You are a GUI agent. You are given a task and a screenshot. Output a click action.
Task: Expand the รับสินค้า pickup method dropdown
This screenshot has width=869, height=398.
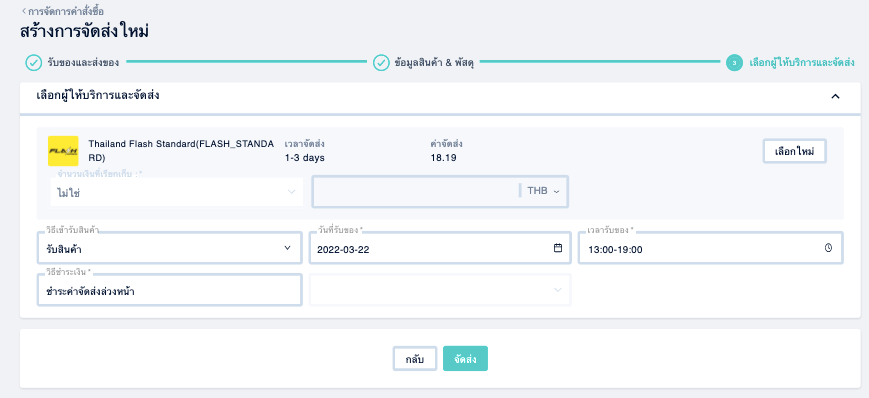(x=170, y=248)
